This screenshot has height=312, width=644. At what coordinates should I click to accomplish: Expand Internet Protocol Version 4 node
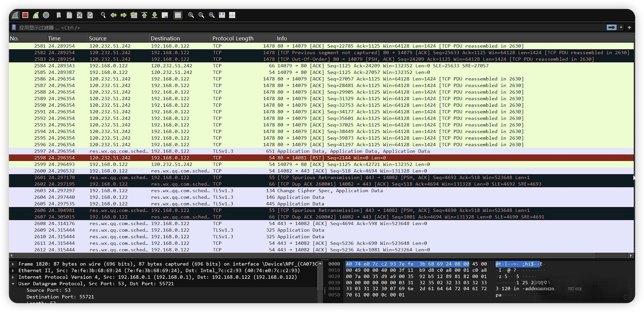tap(13, 277)
